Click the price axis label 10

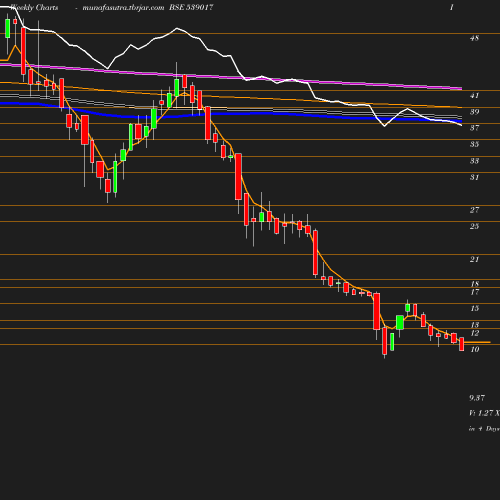tap(475, 349)
